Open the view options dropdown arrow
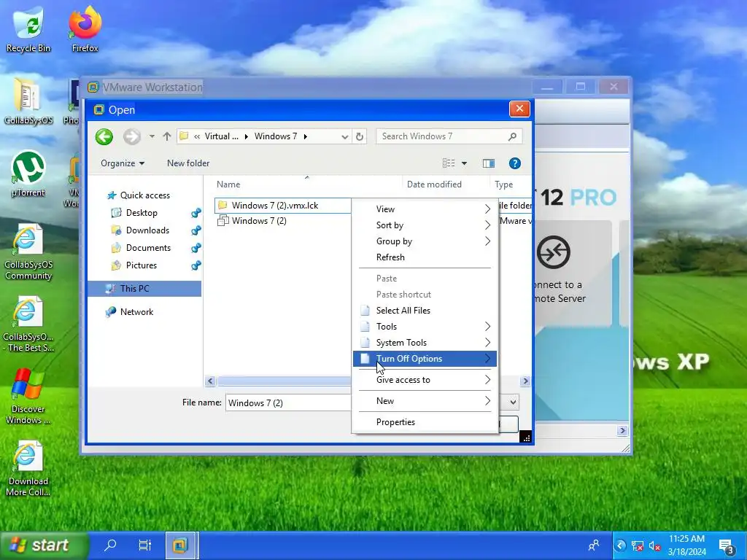 (x=464, y=163)
